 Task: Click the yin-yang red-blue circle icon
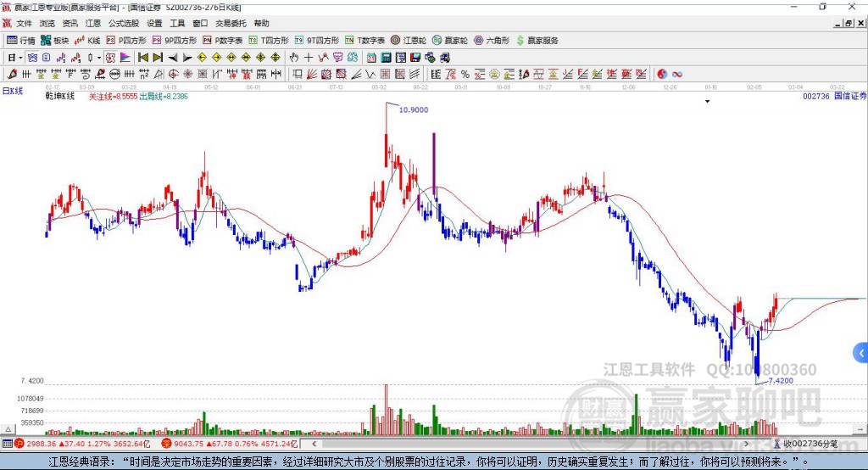[662, 74]
